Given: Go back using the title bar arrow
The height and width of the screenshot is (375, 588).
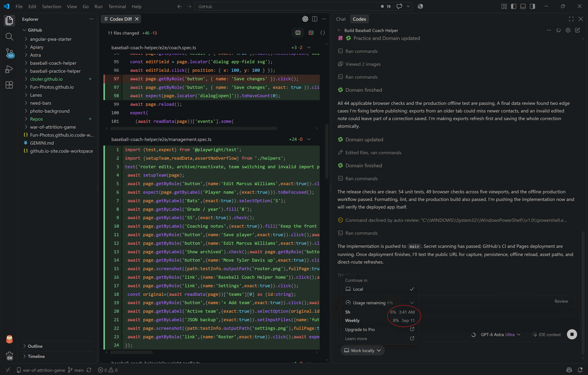Looking at the screenshot, I should click(179, 7).
